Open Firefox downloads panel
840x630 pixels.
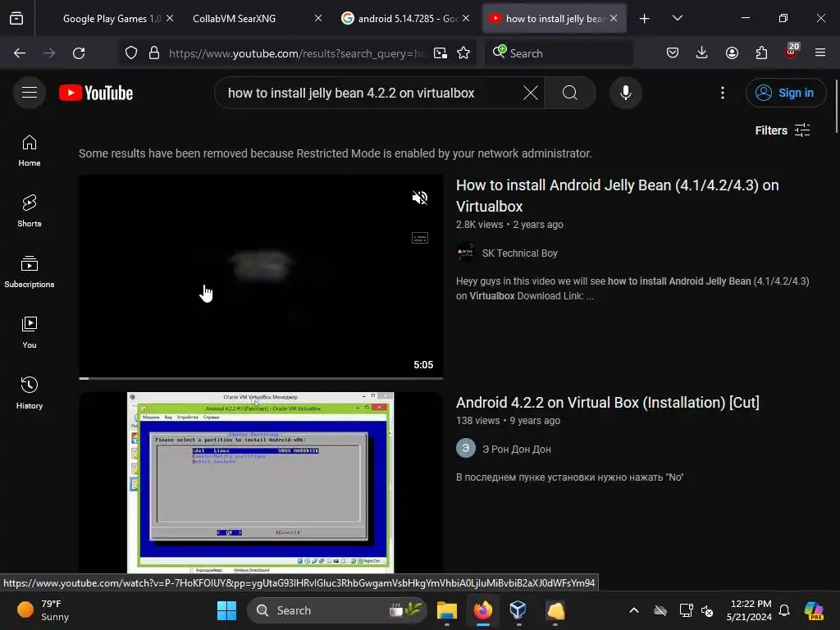click(x=702, y=53)
